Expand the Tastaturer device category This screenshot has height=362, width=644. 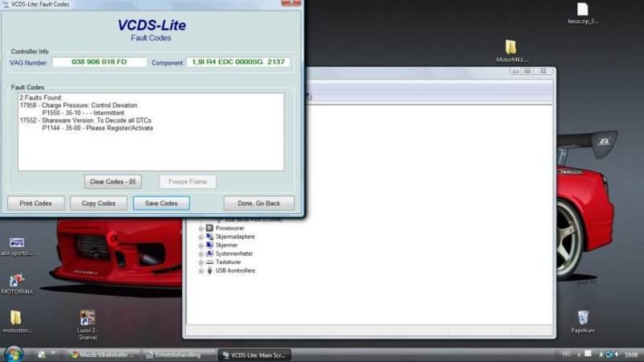[201, 262]
